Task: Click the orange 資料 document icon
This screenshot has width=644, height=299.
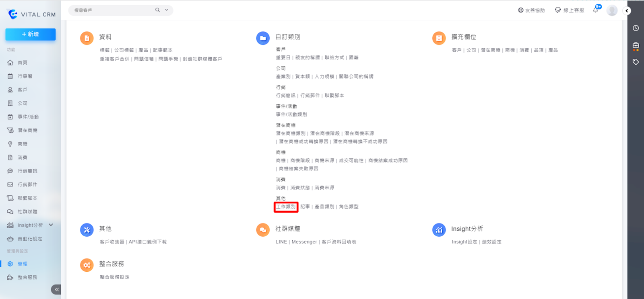Action: 87,38
